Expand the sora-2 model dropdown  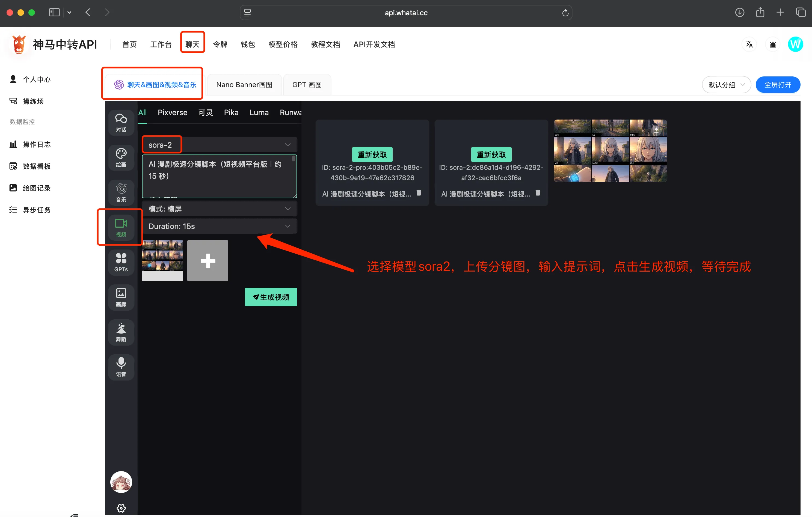click(220, 145)
